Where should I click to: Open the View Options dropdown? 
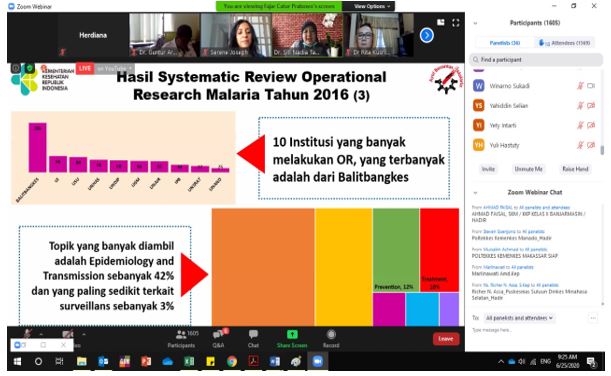coord(372,6)
